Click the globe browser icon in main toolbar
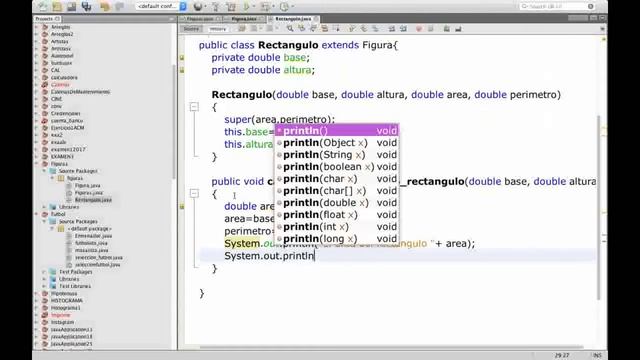 [198, 7]
